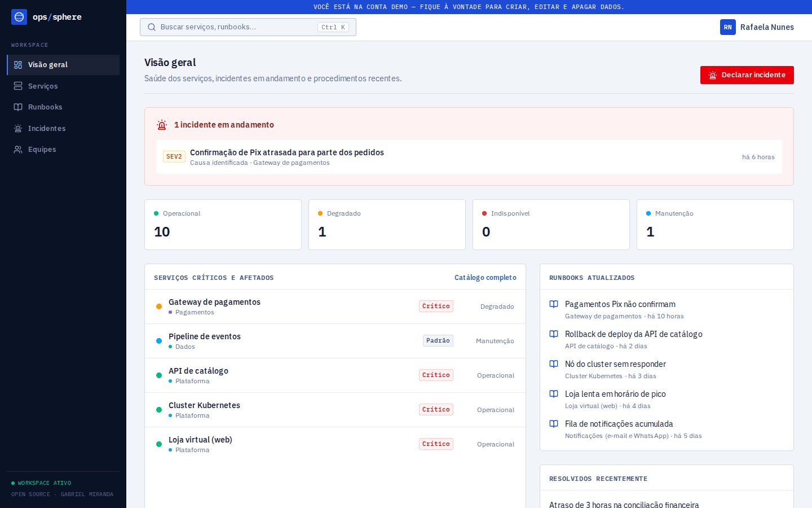Open the Pix confirmation delay incident
Screen dimensions: 812x508
469,157
